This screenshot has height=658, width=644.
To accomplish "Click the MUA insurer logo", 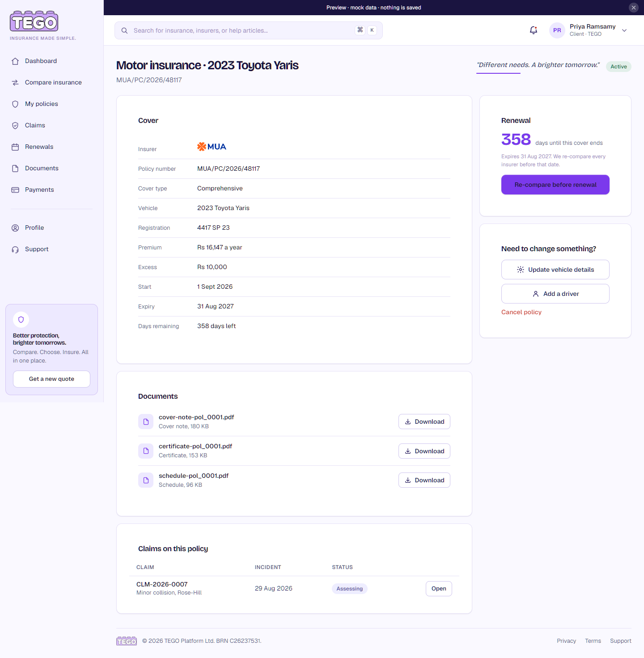I will pyautogui.click(x=212, y=147).
